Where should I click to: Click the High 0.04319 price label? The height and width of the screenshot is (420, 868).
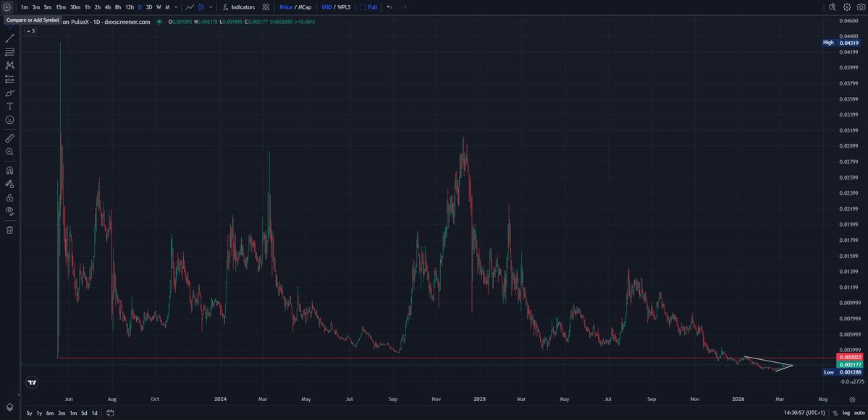(x=841, y=43)
